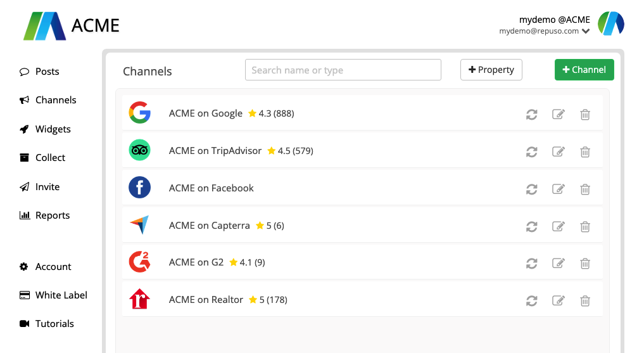The image size is (644, 353).
Task: Open Account settings in the sidebar
Action: pyautogui.click(x=45, y=267)
